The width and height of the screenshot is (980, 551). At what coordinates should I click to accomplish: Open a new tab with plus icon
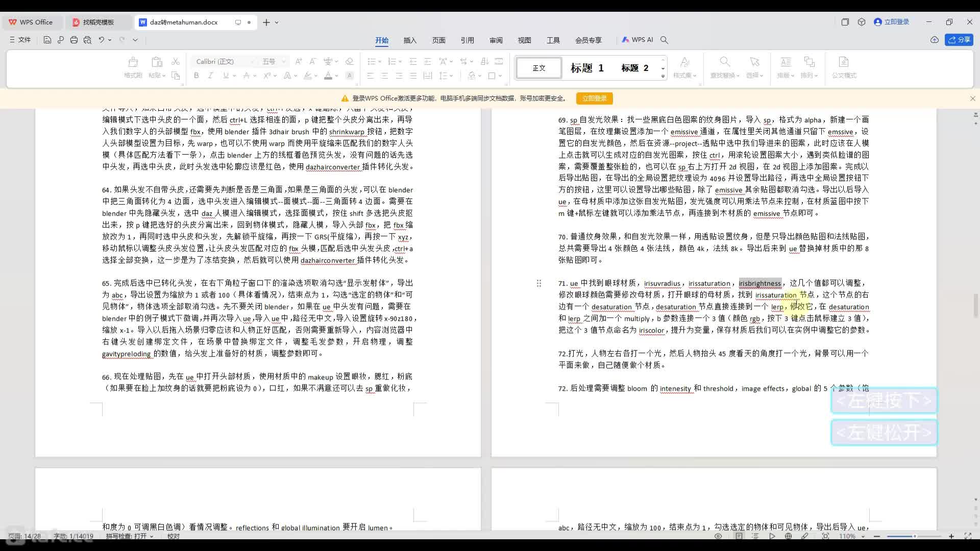coord(266,22)
